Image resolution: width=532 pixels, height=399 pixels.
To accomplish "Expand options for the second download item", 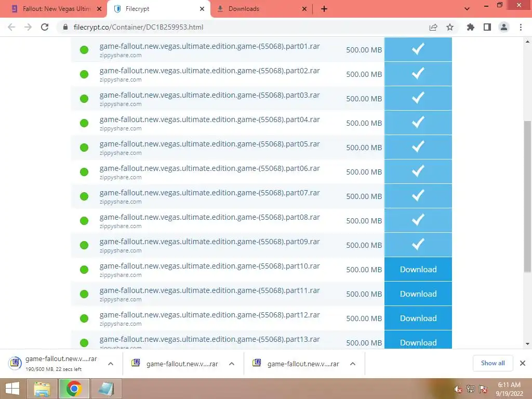I will [232, 364].
